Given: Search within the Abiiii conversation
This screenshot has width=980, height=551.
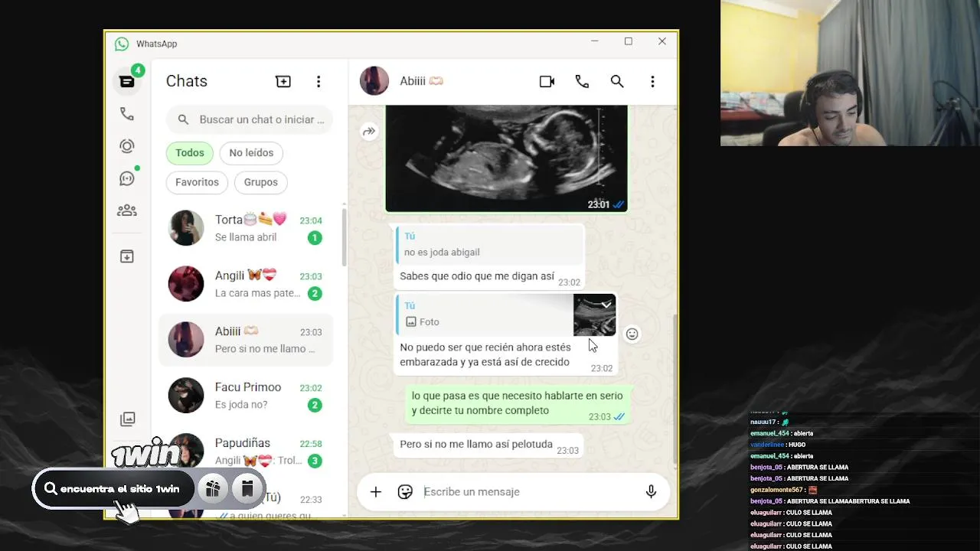Looking at the screenshot, I should 617,81.
